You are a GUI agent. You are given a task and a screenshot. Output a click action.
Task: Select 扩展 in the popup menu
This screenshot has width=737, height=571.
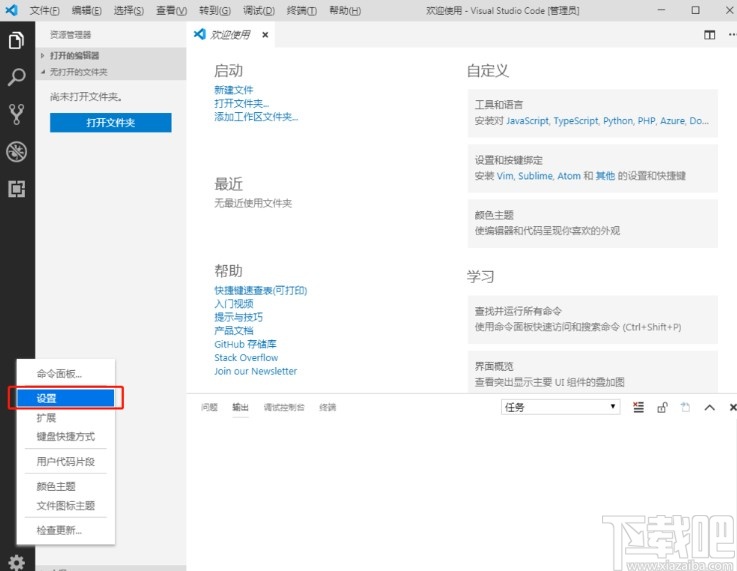pyautogui.click(x=66, y=418)
